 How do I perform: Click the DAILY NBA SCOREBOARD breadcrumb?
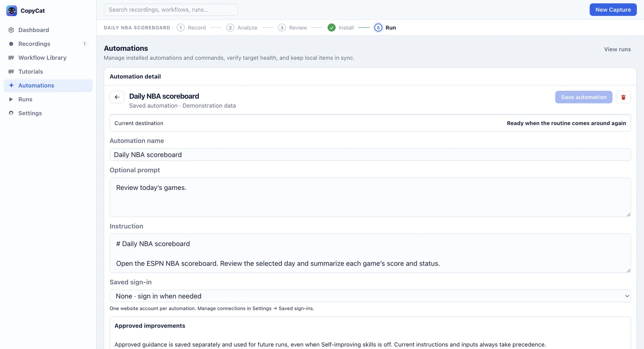[x=137, y=28]
